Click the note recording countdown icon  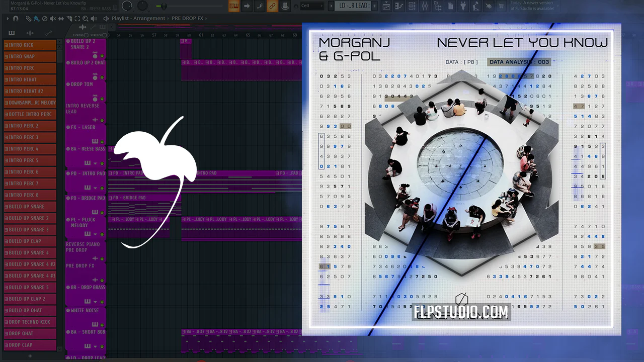click(x=260, y=6)
